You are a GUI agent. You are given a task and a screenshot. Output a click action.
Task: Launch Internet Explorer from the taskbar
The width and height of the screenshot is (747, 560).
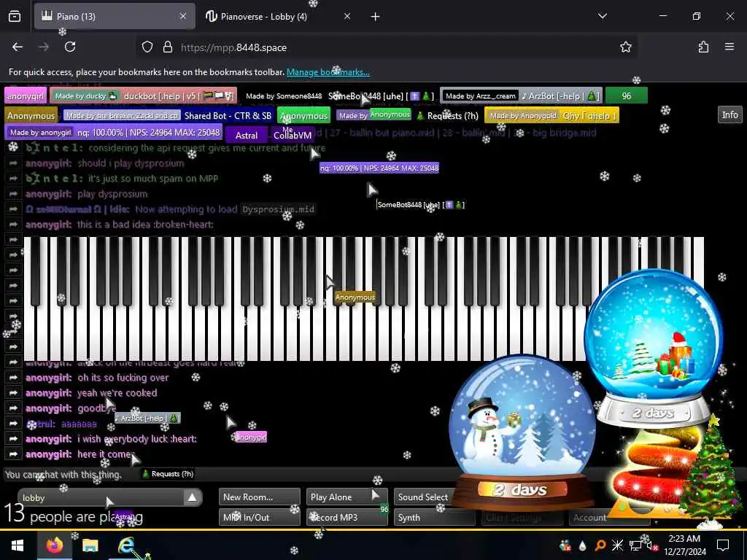tap(126, 545)
